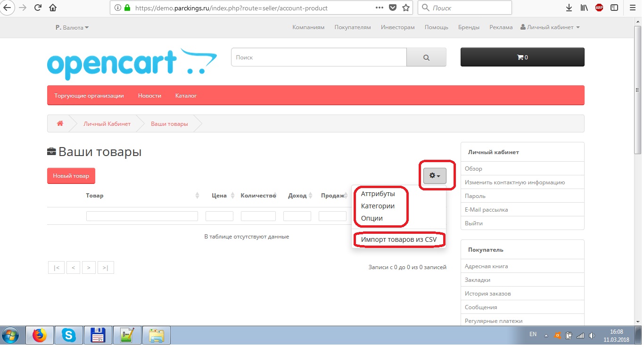Go back with the browser back arrow
The width and height of the screenshot is (644, 362).
tap(8, 8)
